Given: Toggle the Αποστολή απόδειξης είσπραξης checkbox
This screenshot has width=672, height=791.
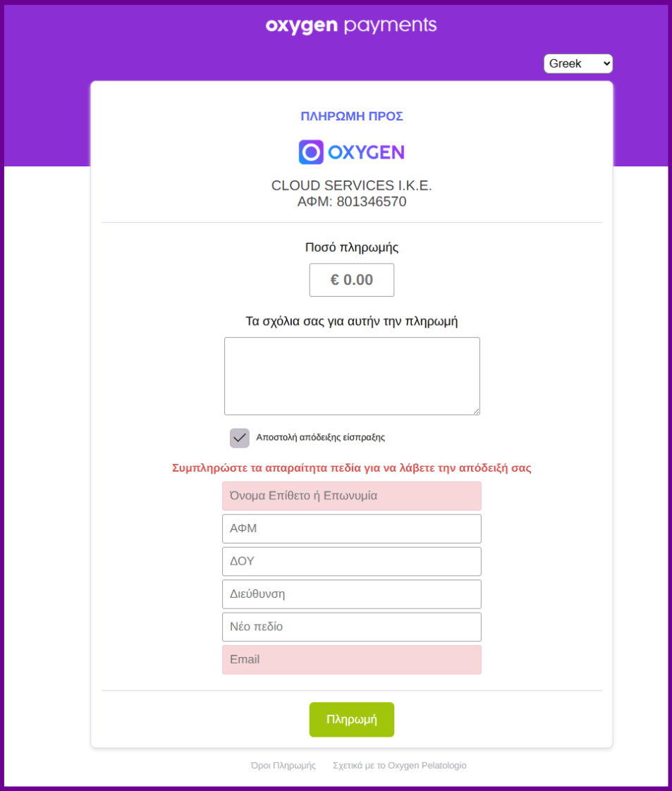Looking at the screenshot, I should tap(240, 438).
